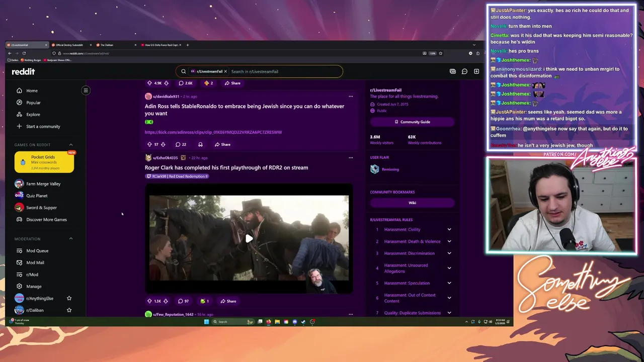Open u/davidkale931 profile

pos(166,97)
